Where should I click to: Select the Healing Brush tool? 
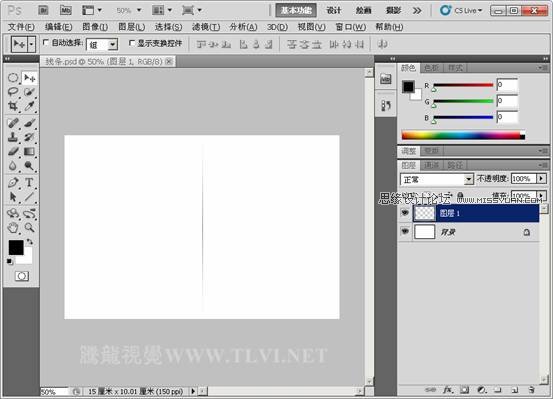pyautogui.click(x=13, y=123)
